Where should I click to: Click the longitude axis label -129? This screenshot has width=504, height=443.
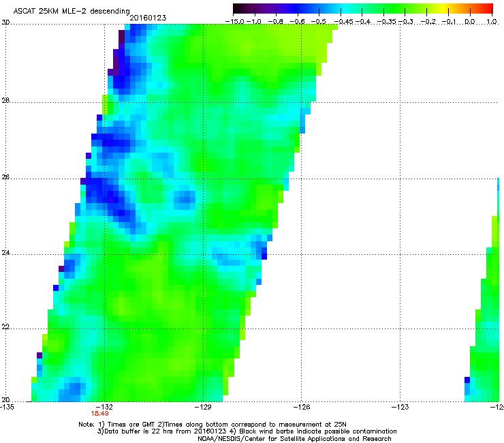click(203, 407)
